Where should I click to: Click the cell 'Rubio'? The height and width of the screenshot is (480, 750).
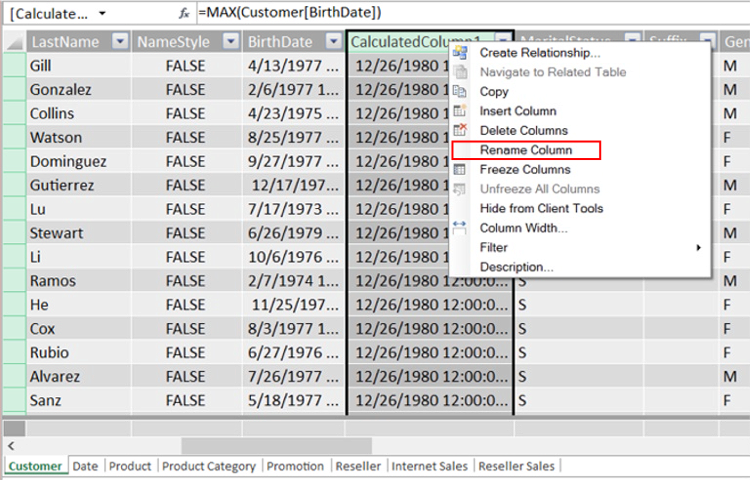click(x=78, y=352)
